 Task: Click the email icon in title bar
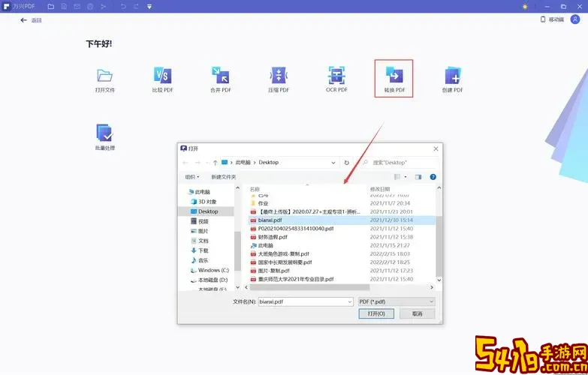tap(77, 6)
